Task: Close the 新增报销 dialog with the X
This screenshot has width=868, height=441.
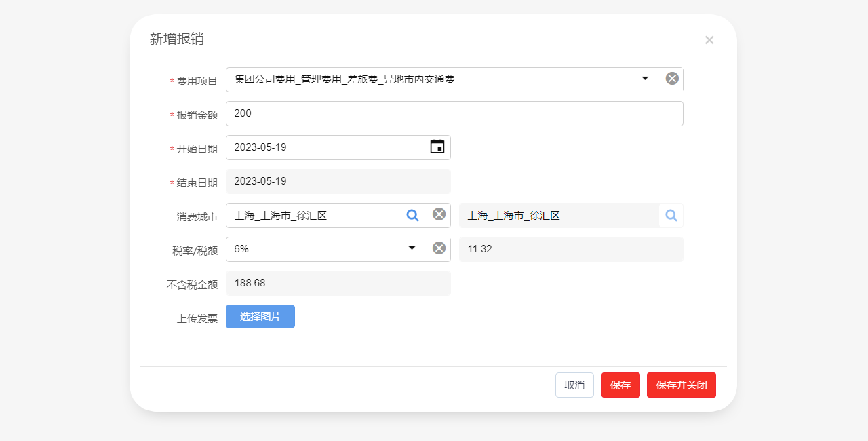Action: tap(709, 40)
